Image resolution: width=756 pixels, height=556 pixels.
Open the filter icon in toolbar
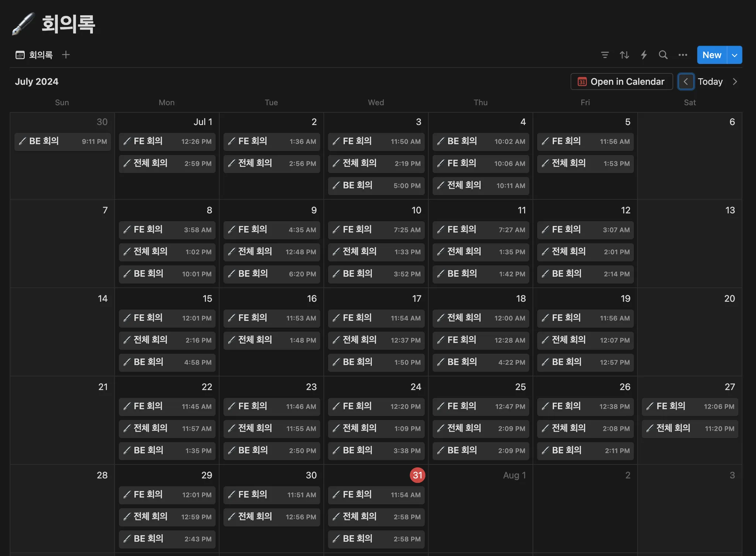605,55
